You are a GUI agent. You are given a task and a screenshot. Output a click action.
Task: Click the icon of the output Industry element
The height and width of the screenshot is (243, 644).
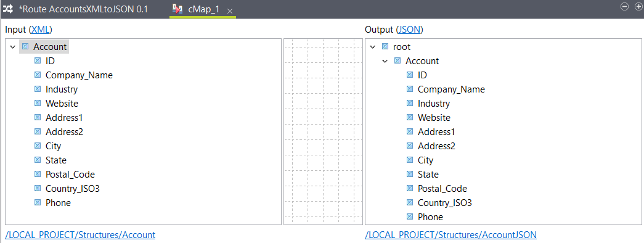pyautogui.click(x=410, y=103)
